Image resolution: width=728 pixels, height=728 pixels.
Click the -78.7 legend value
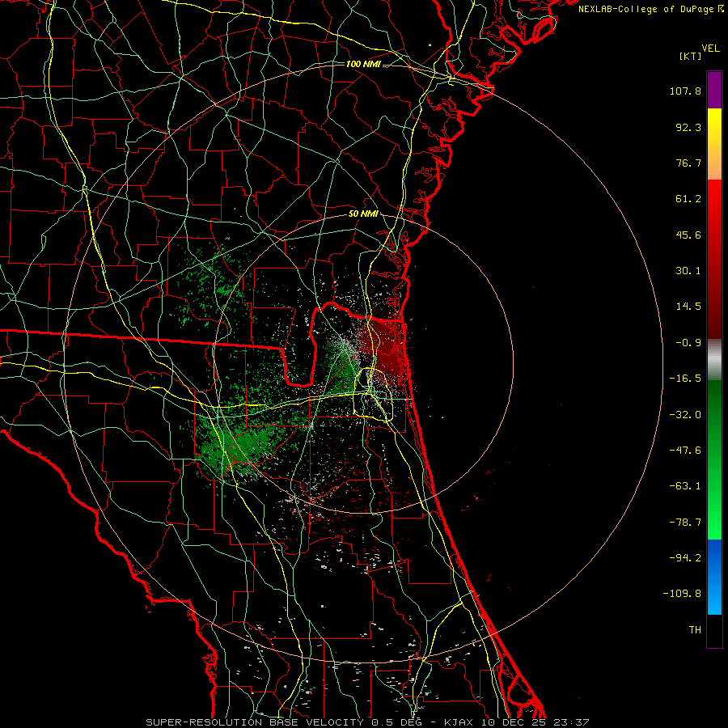click(x=685, y=523)
